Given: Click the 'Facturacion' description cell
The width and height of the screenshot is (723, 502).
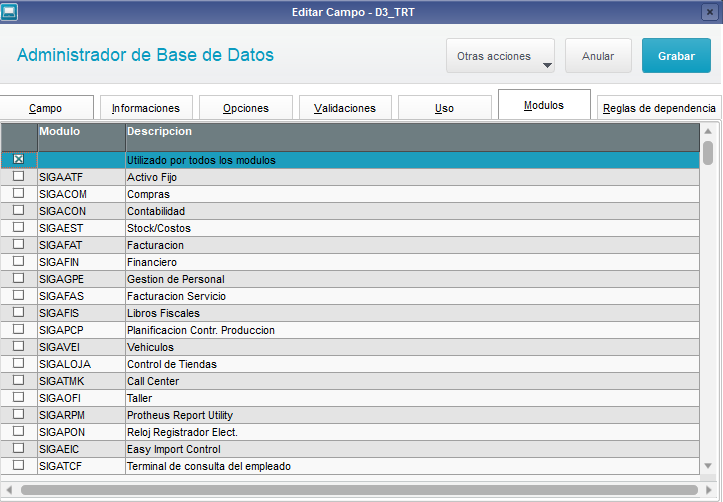Looking at the screenshot, I should [413, 245].
